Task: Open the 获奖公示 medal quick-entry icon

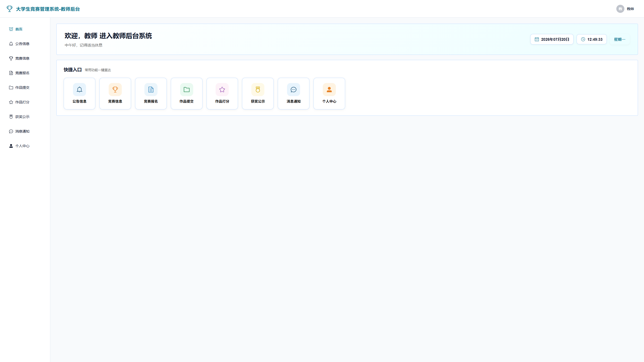Action: [258, 90]
